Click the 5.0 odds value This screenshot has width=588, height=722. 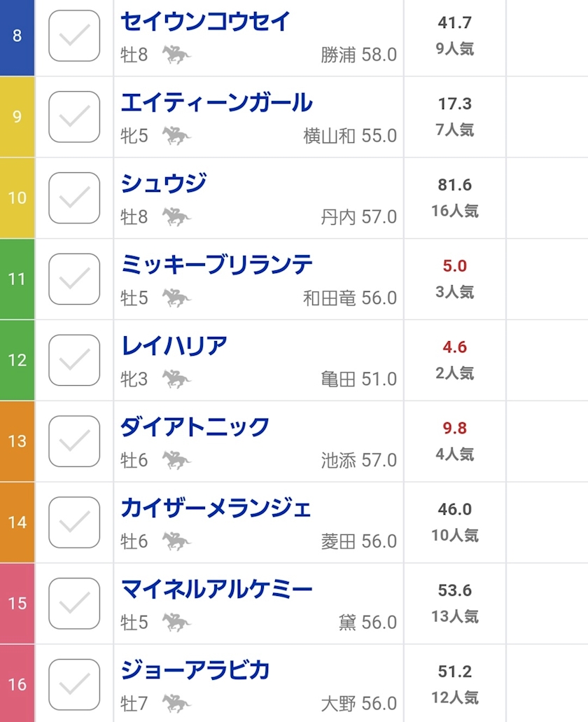coord(454,266)
